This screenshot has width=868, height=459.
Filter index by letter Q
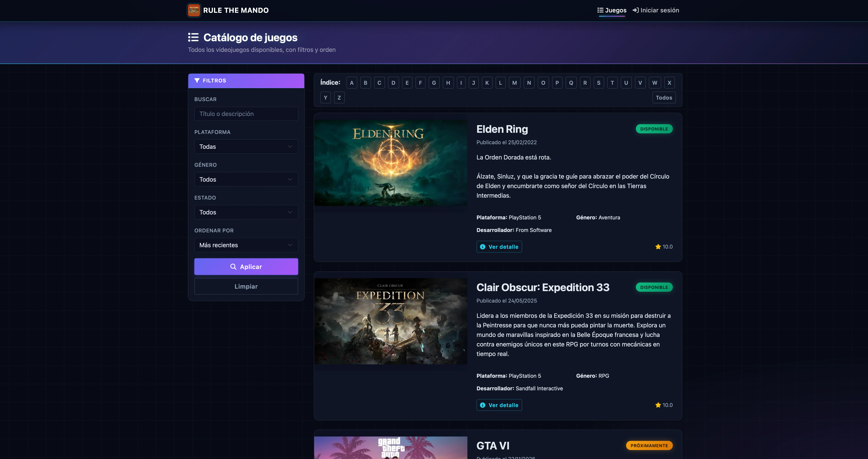click(x=571, y=83)
